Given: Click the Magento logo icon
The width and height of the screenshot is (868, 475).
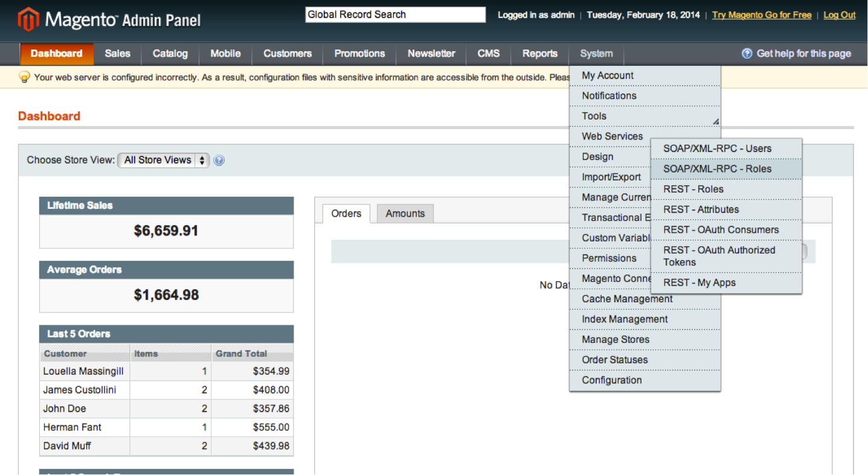Looking at the screenshot, I should click(x=28, y=20).
